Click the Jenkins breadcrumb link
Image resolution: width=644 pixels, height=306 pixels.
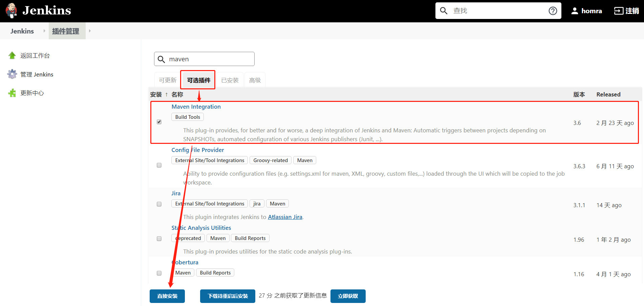[x=22, y=31]
